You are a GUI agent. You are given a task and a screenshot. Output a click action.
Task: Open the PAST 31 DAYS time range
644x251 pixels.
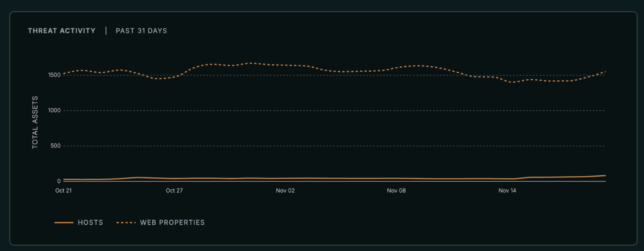point(141,31)
